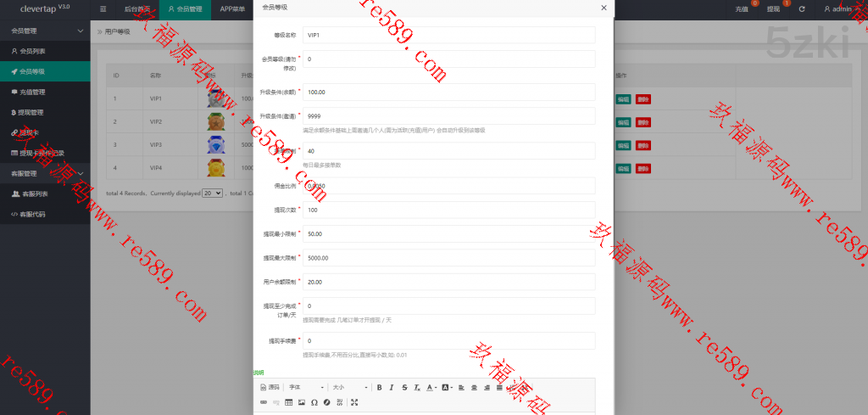Justify text in the editor
Screen dimensions: 868x415
pos(499,387)
